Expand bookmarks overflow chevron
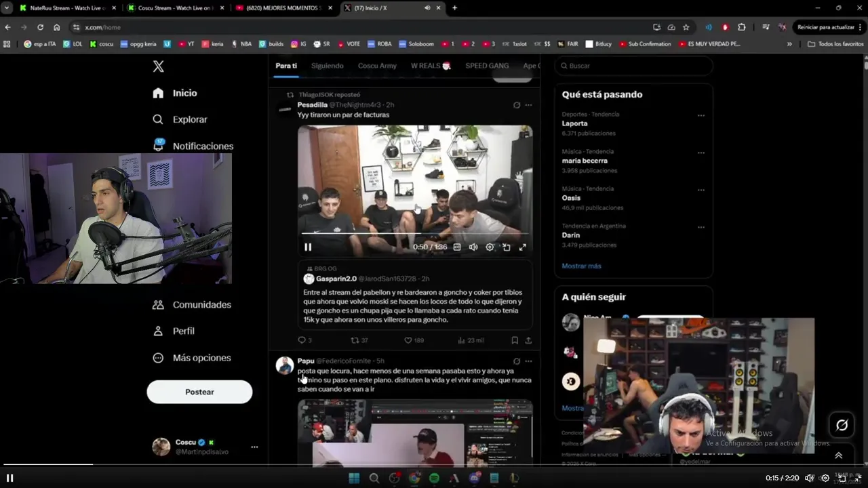This screenshot has width=868, height=488. 789,43
